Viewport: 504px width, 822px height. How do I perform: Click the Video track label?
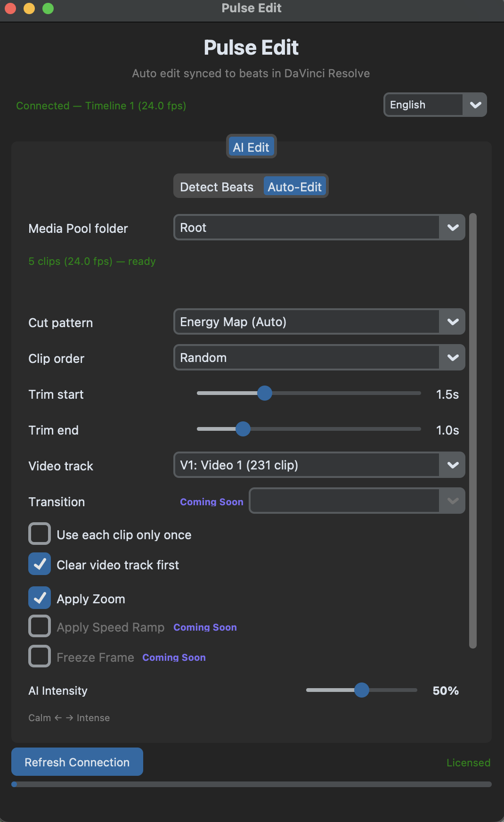pyautogui.click(x=61, y=466)
